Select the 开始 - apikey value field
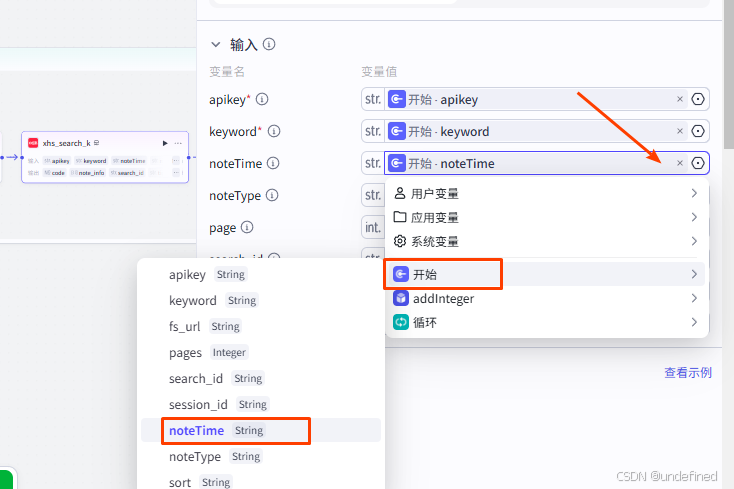The height and width of the screenshot is (489, 734). pyautogui.click(x=536, y=99)
